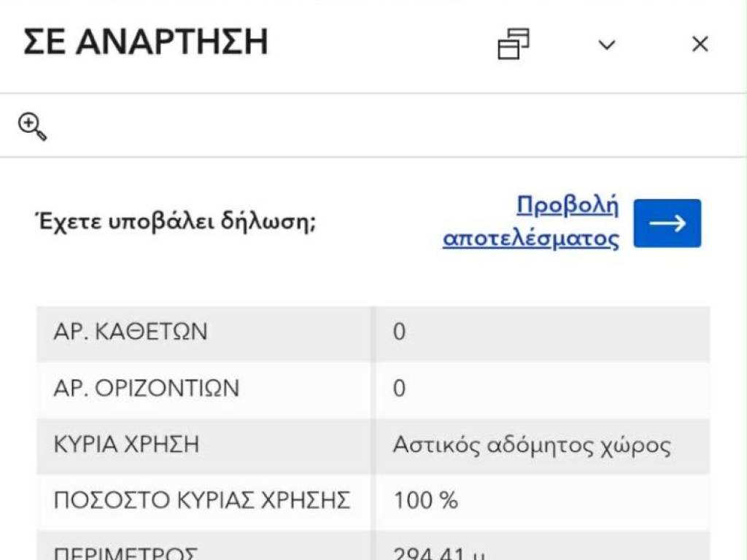Collapse the ΣΕ ΑΝΑΡΤΗΣΗ panel with chevron
747x560 pixels.
607,45
